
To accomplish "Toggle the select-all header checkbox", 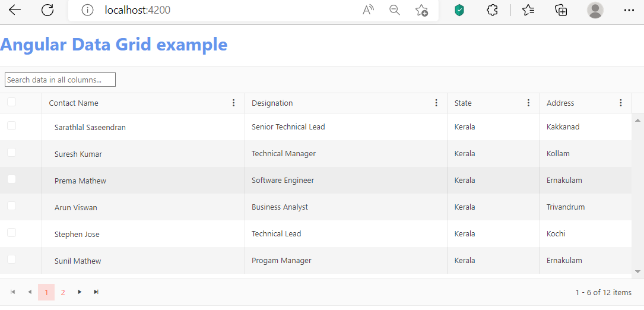I will pos(12,102).
